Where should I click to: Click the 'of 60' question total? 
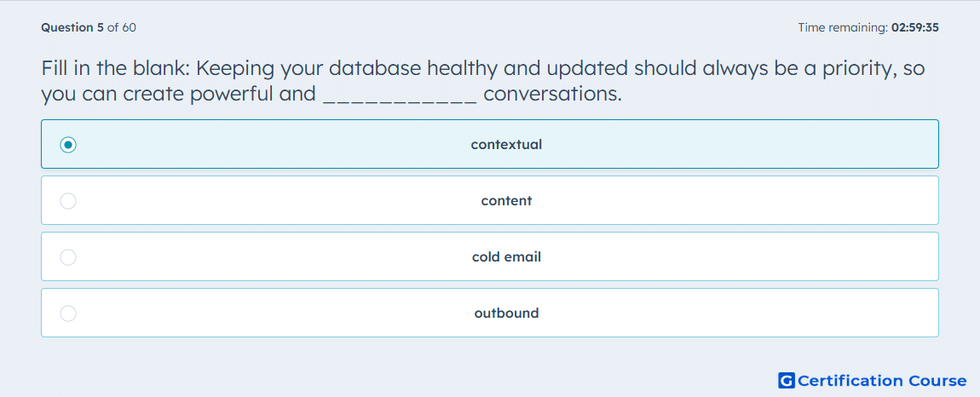pos(122,27)
